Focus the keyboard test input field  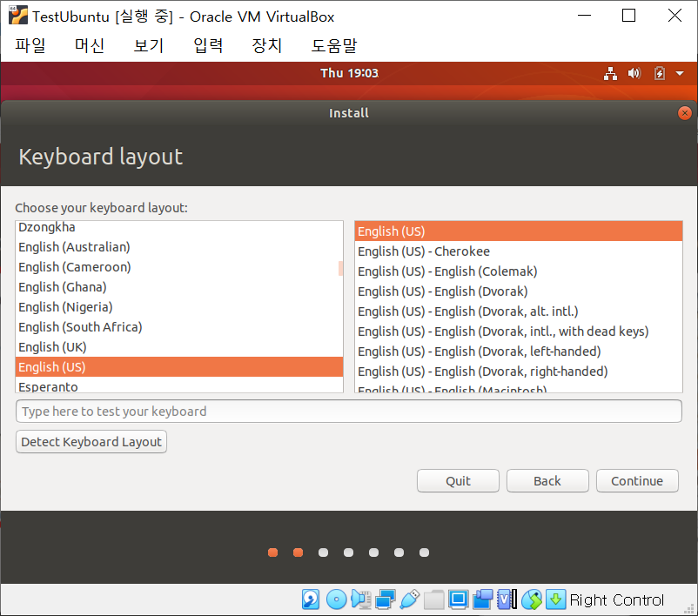[x=349, y=412]
